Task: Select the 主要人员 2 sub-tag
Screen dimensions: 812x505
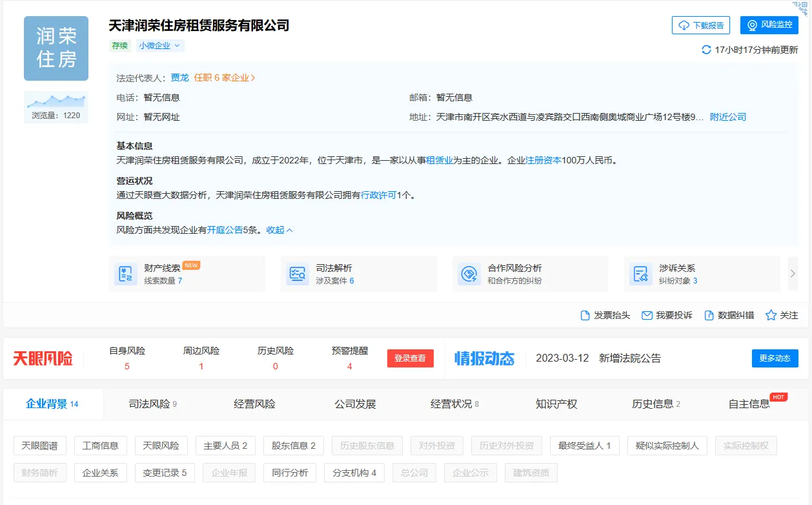Action: [225, 446]
